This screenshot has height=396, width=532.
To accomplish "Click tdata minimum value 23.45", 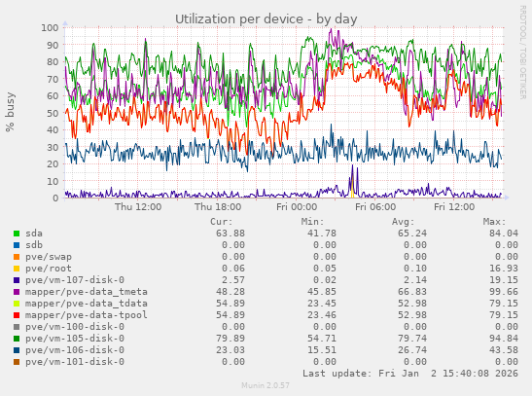I will tap(322, 304).
